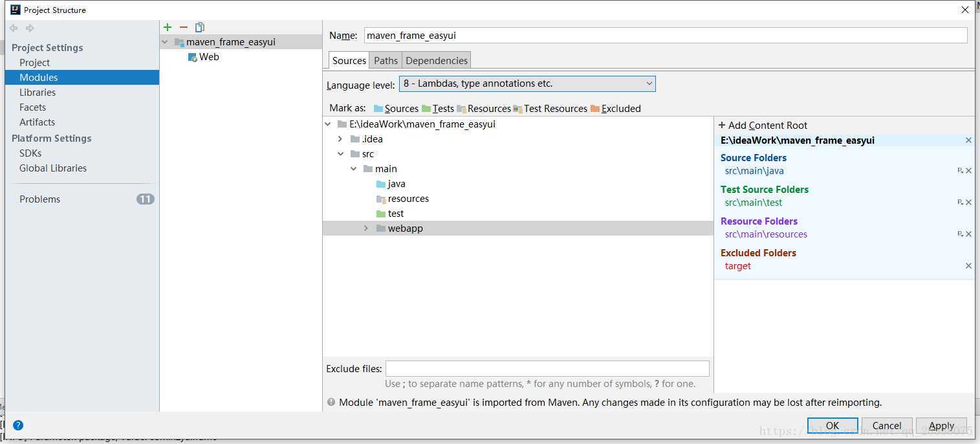Open the Problems list
The height and width of the screenshot is (444, 980).
click(x=39, y=199)
